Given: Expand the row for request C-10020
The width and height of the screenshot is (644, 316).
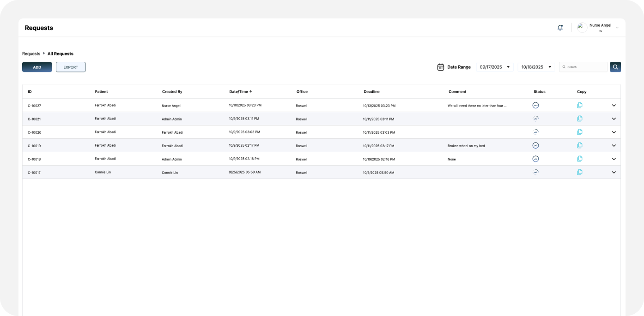Looking at the screenshot, I should tap(614, 132).
